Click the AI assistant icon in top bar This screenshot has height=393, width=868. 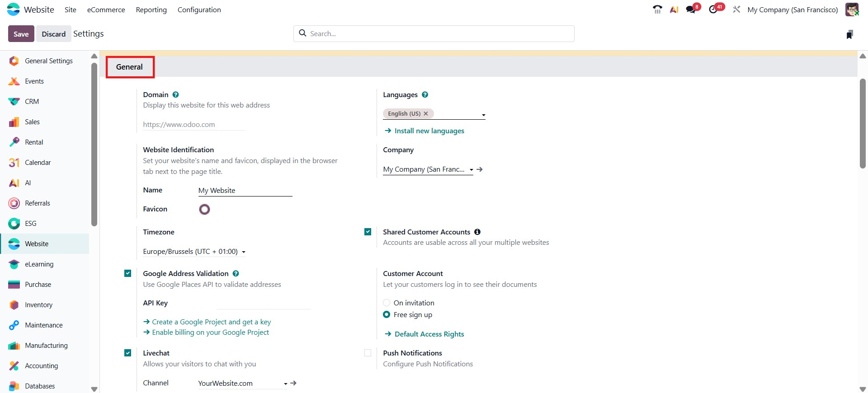tap(674, 9)
